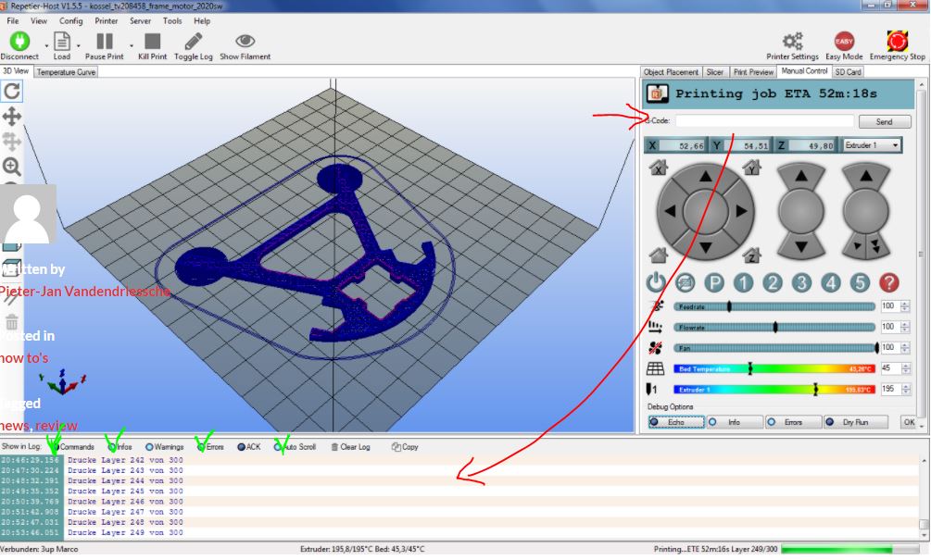
Task: Click Clear Log button
Action: (x=350, y=447)
